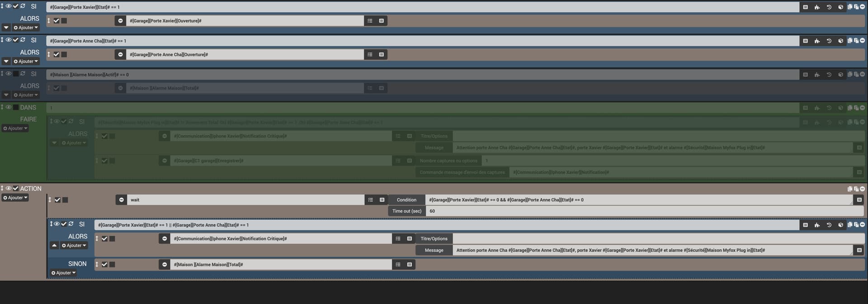
Task: Open expression helper for active Message field
Action: (859, 250)
